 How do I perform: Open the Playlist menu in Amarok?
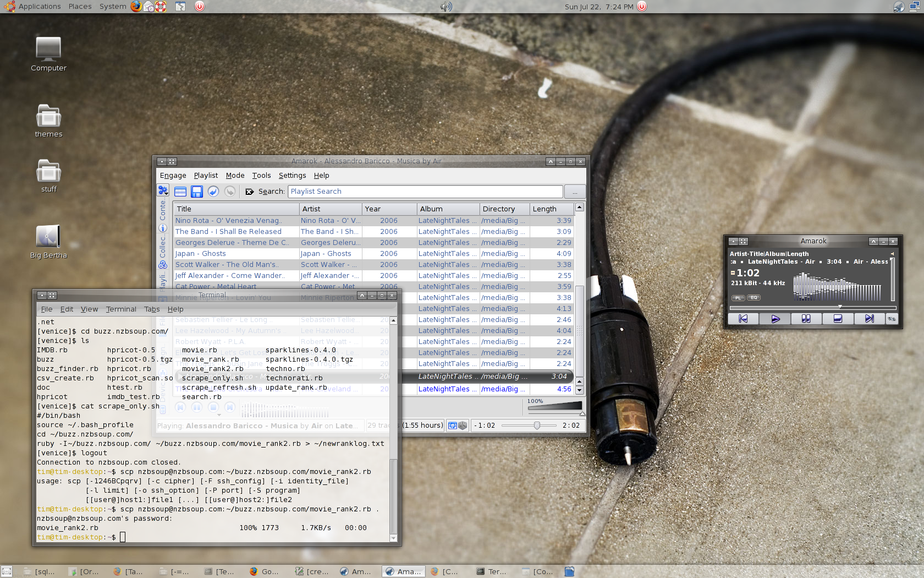[x=206, y=176]
